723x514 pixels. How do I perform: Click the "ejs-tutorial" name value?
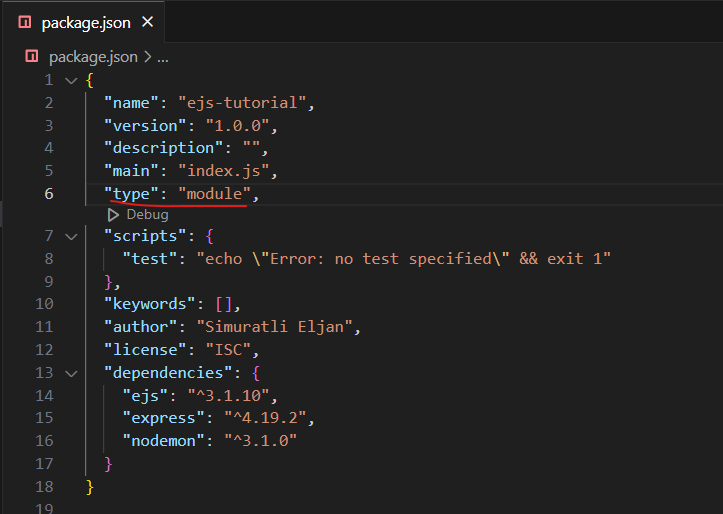click(x=242, y=102)
